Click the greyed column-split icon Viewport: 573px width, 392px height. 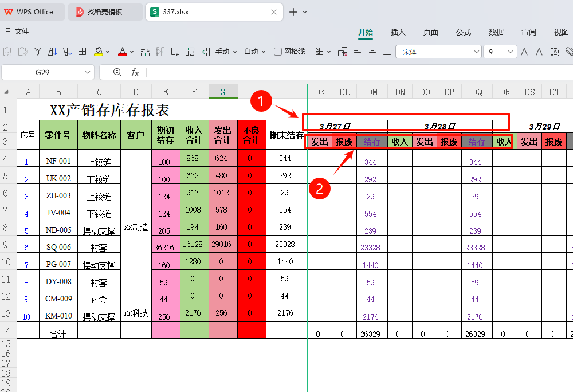[160, 52]
